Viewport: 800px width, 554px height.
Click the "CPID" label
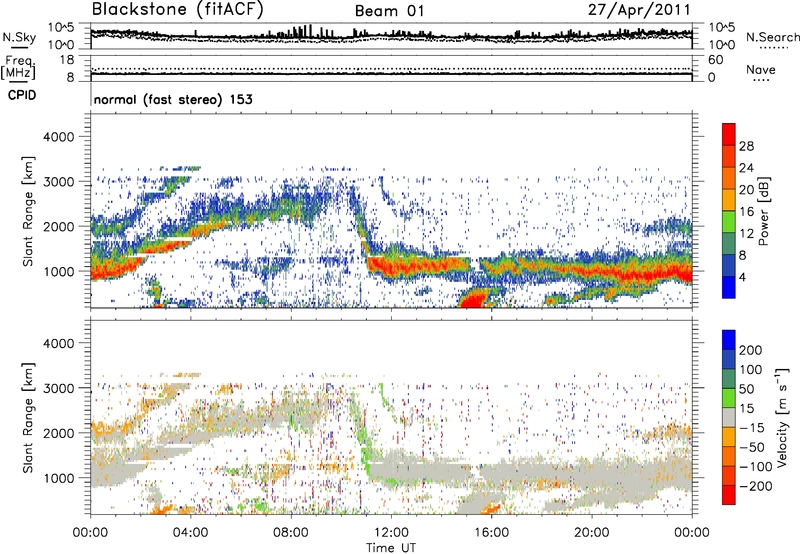click(22, 95)
